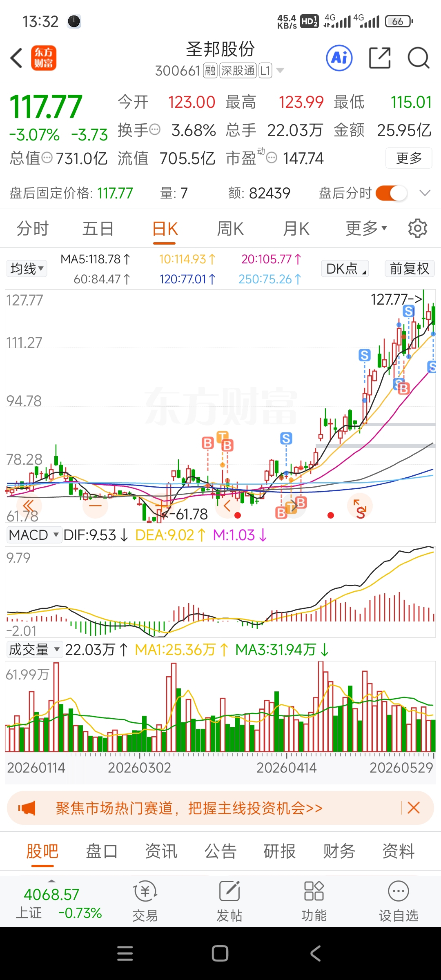The image size is (441, 980).
Task: Tap the double left arrow chart button
Action: [x=29, y=506]
